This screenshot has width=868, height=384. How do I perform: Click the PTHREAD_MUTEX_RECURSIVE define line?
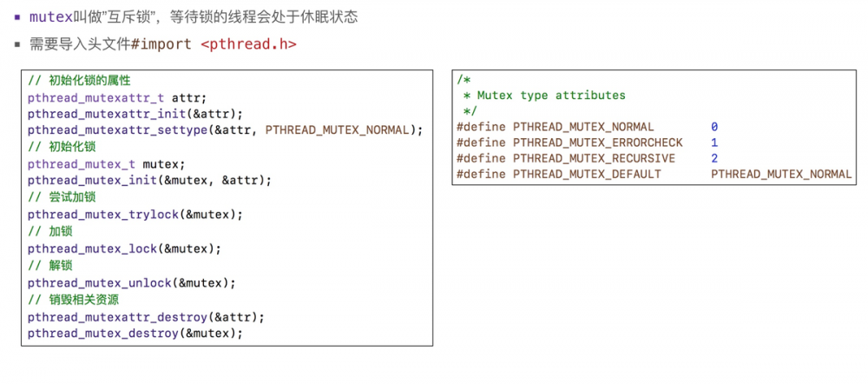[587, 158]
